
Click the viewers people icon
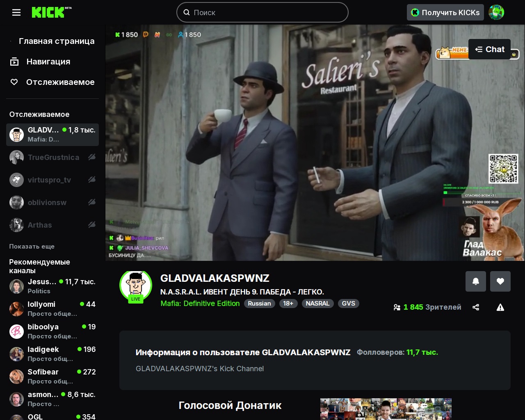coord(397,307)
